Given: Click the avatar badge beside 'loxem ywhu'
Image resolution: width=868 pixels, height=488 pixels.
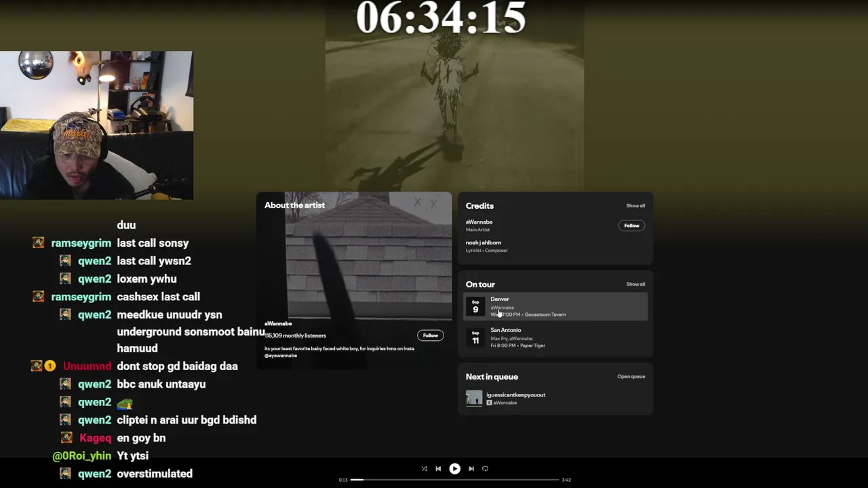Looking at the screenshot, I should tap(65, 279).
